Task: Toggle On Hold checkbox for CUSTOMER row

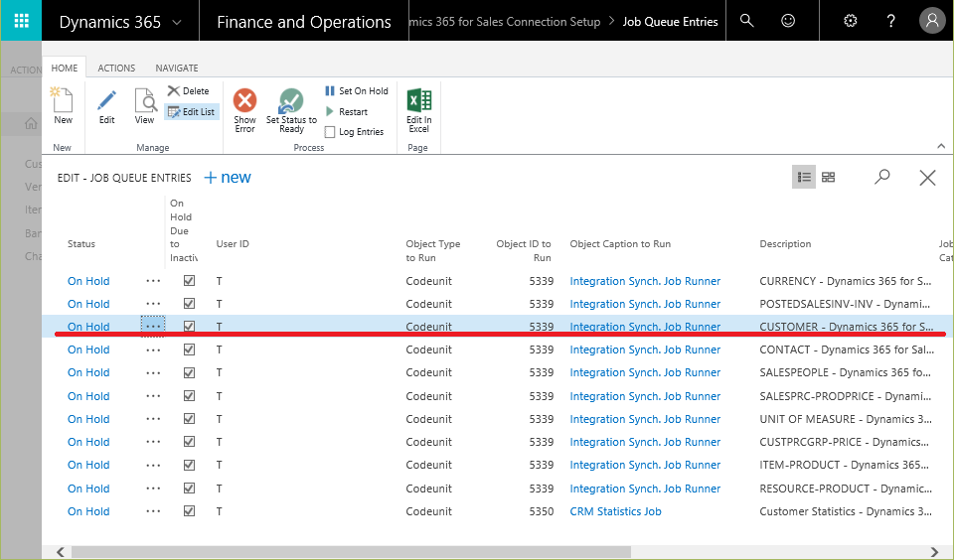Action: point(189,326)
